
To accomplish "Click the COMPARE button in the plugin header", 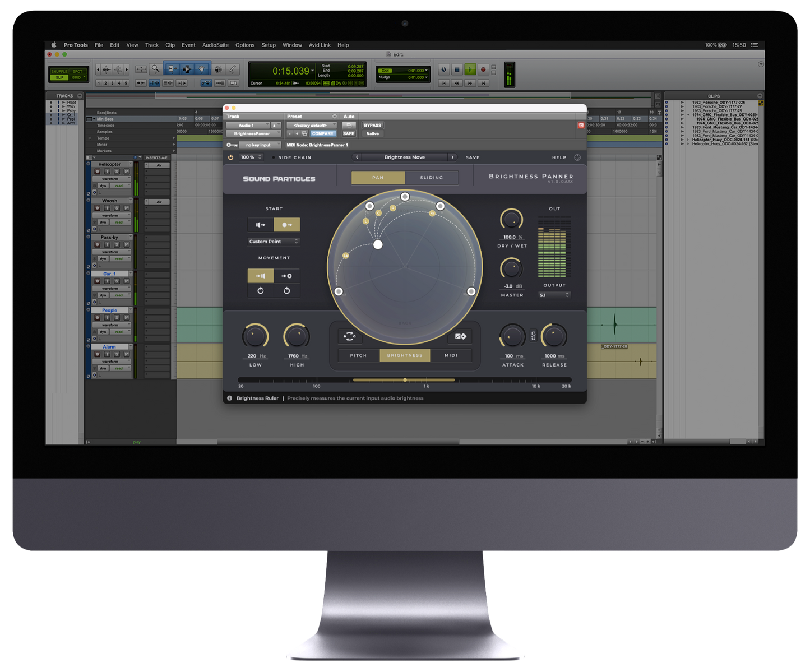I will point(323,134).
